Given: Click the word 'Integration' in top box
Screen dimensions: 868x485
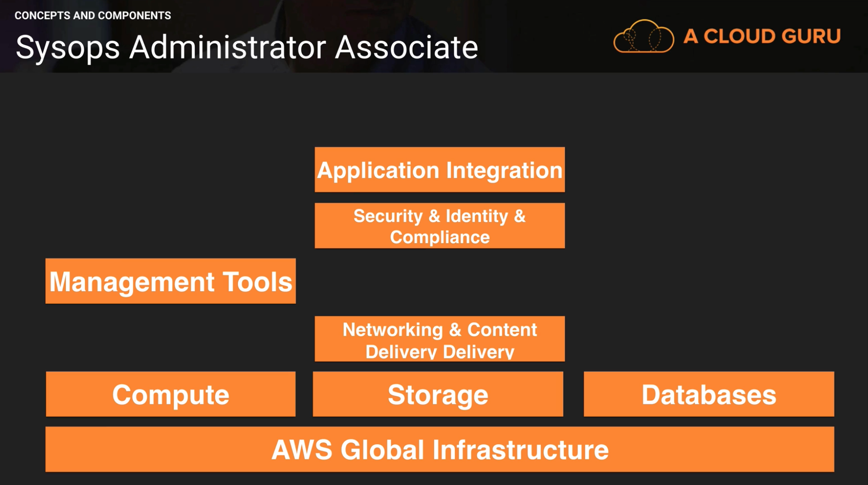Looking at the screenshot, I should point(504,171).
